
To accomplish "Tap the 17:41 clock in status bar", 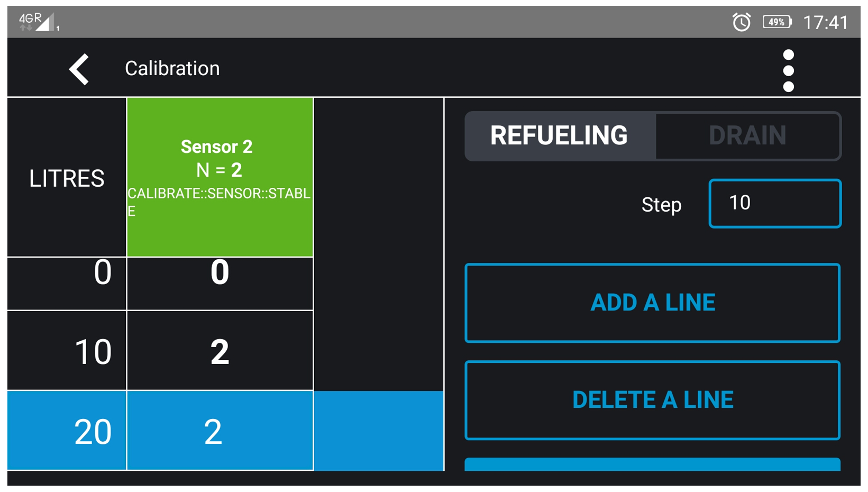I will (825, 22).
